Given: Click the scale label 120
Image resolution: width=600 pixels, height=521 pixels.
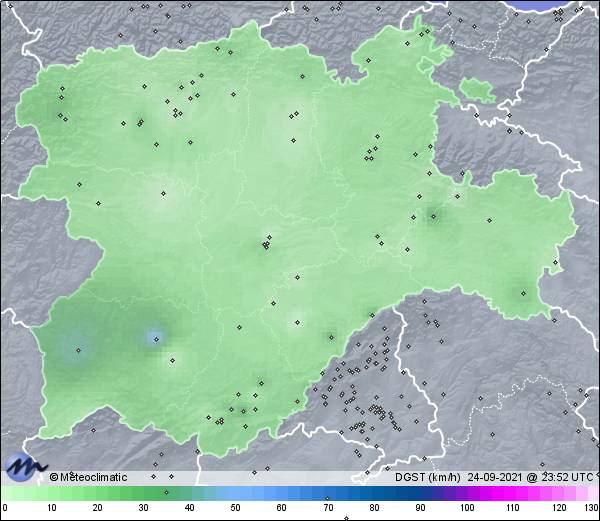Looking at the screenshot, I should click(x=559, y=508).
